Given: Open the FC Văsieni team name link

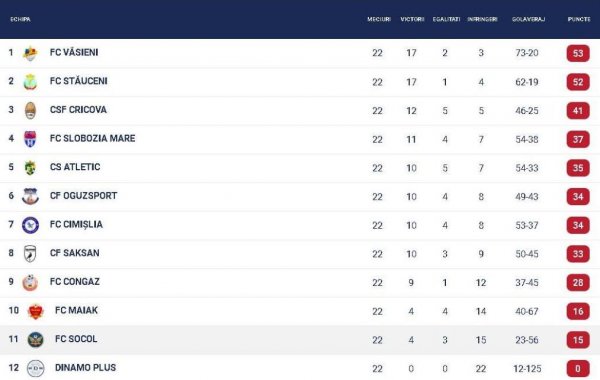Looking at the screenshot, I should click(74, 52).
